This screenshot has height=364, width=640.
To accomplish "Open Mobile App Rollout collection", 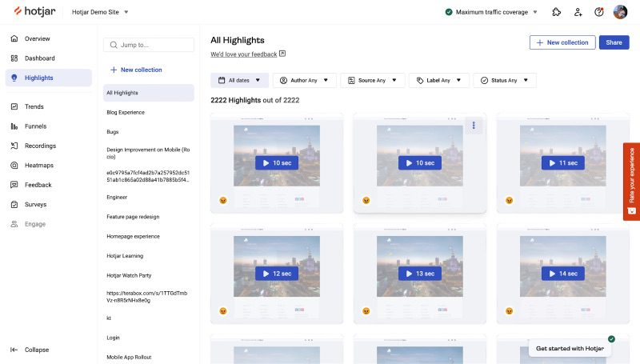I will pyautogui.click(x=149, y=357).
